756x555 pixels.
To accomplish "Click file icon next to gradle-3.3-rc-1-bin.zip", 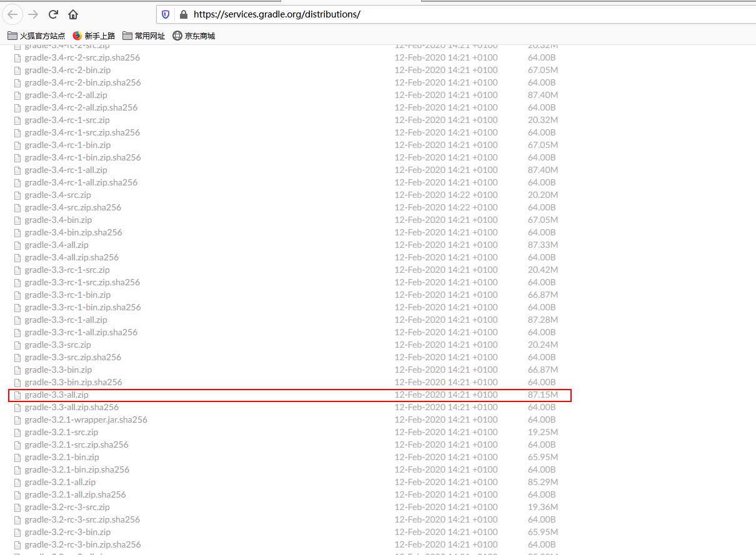I will point(17,295).
